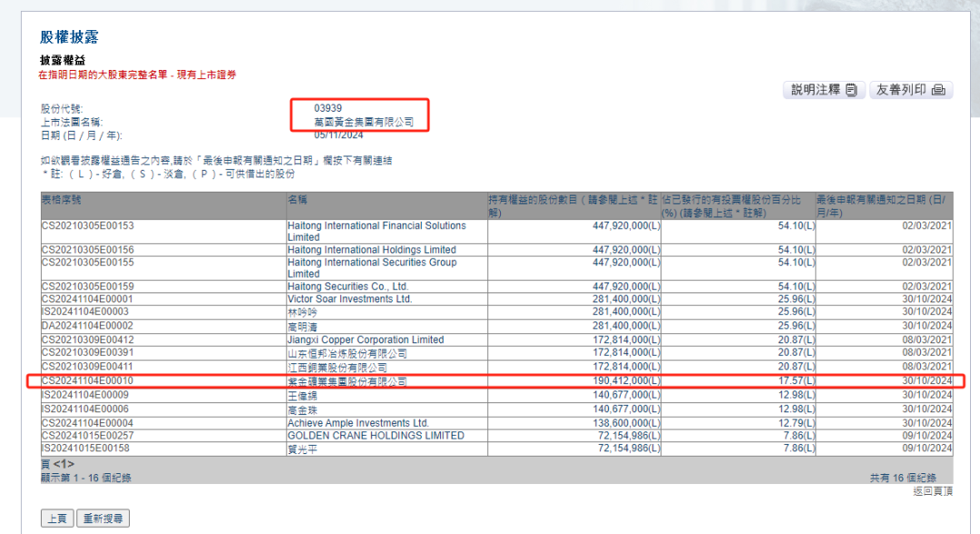Open form DA20241104E00002
Image resolution: width=980 pixels, height=534 pixels.
(x=87, y=326)
